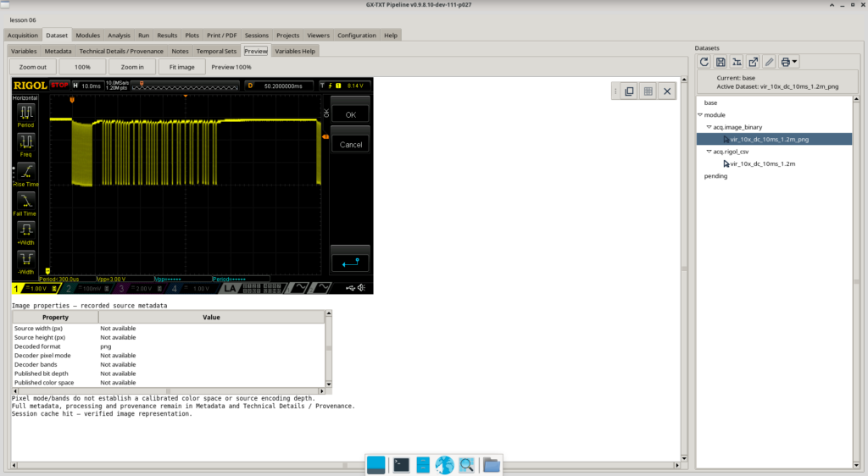Switch to the Sessions tab
The height and width of the screenshot is (476, 868).
tap(257, 36)
